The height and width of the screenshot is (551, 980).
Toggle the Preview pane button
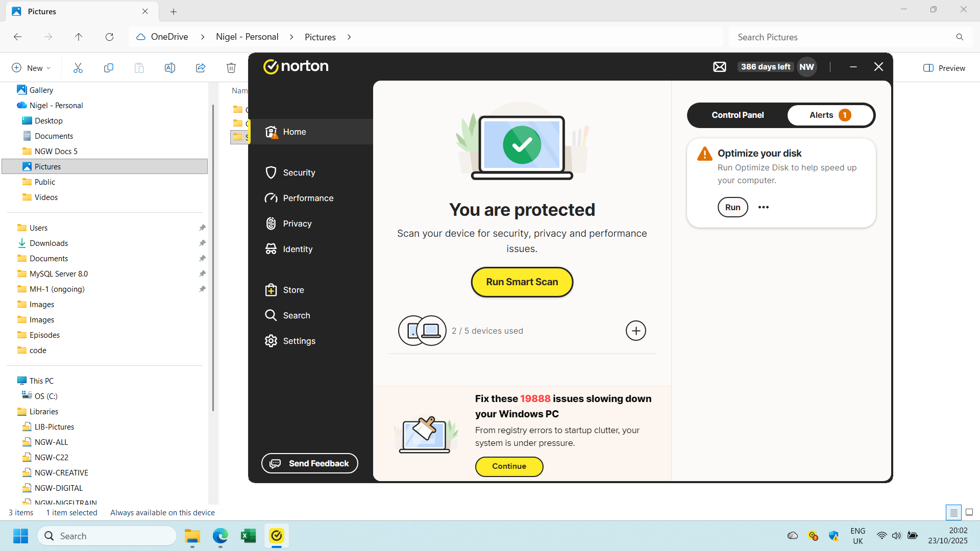(x=944, y=68)
